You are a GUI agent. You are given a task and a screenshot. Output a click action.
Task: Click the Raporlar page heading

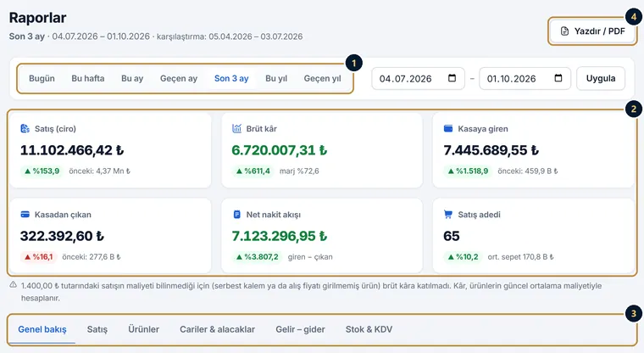38,18
